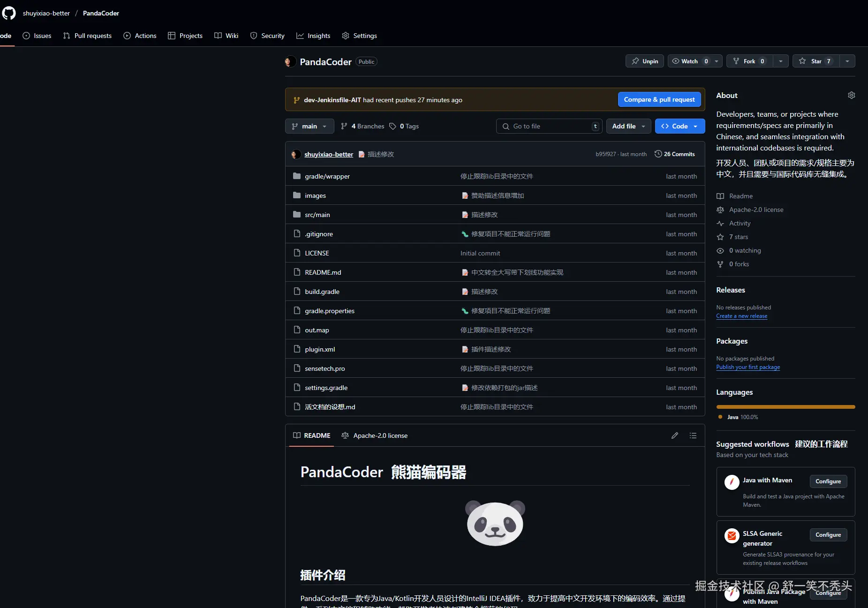This screenshot has width=868, height=608.
Task: Open the Insights tab
Action: [313, 36]
